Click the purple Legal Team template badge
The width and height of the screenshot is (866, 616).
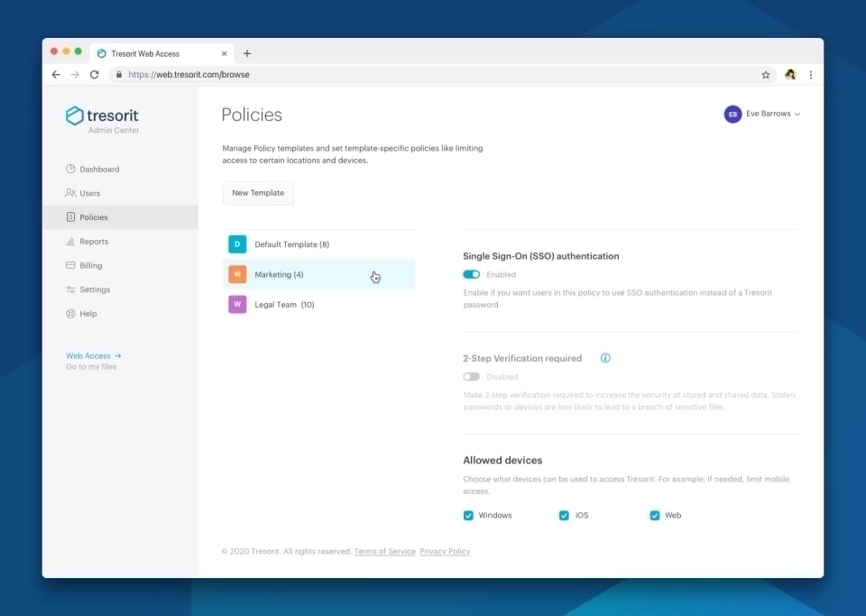click(x=237, y=304)
